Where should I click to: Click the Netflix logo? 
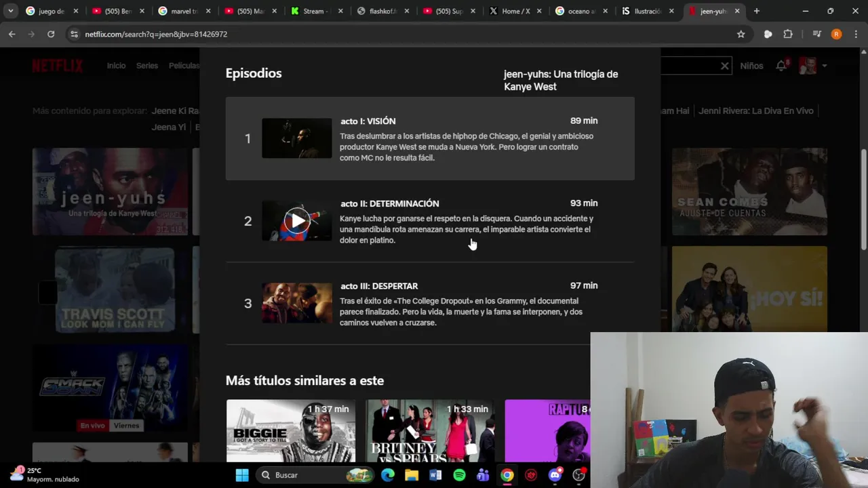point(58,66)
